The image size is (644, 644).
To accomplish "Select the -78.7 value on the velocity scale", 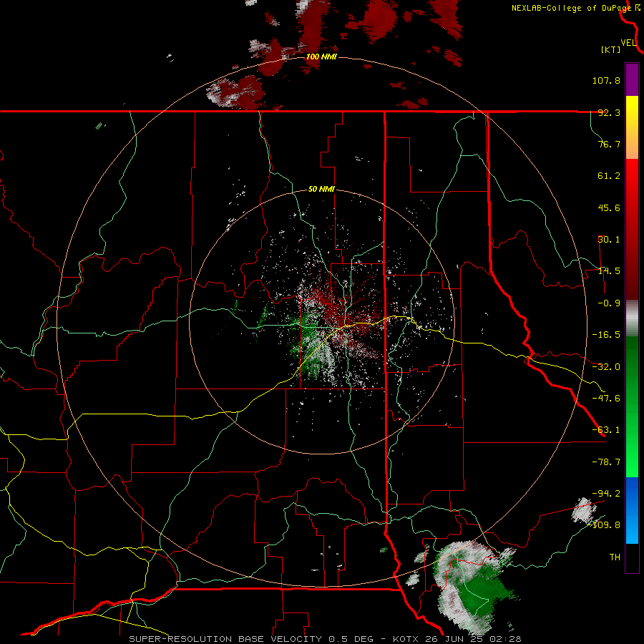I will [606, 462].
